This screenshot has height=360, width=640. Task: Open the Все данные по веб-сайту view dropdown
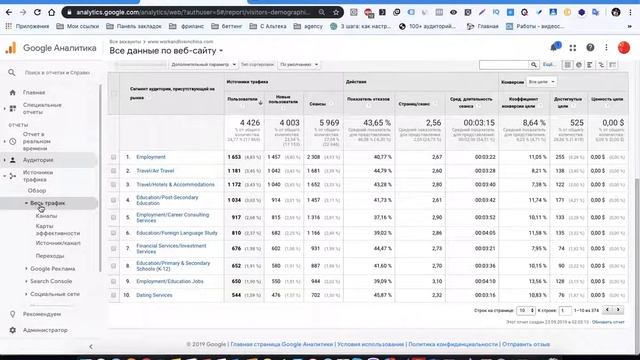(x=166, y=51)
